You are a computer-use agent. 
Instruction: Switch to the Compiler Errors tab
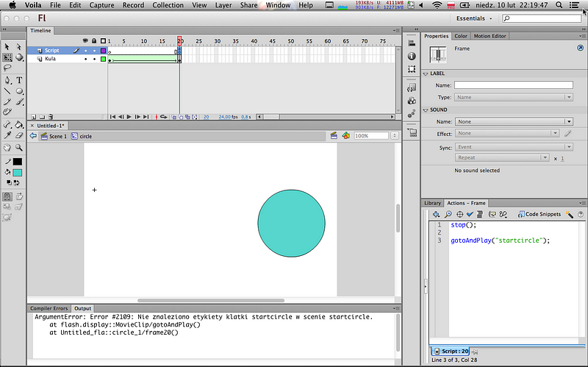[x=49, y=308]
